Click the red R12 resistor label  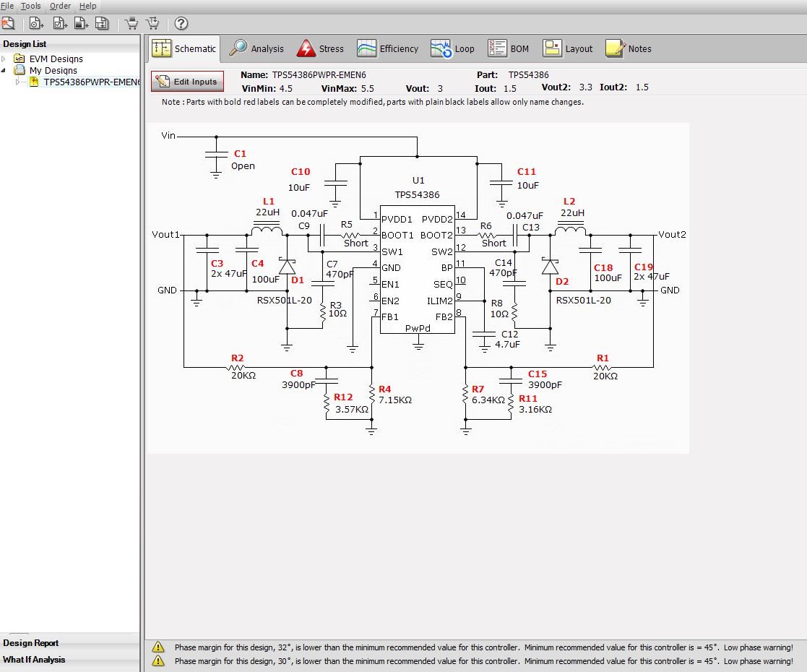343,397
